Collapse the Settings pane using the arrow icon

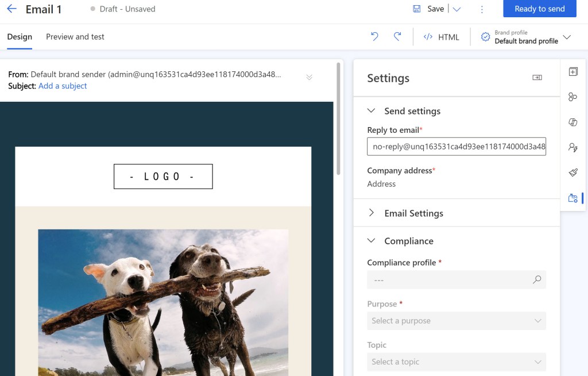coord(538,78)
